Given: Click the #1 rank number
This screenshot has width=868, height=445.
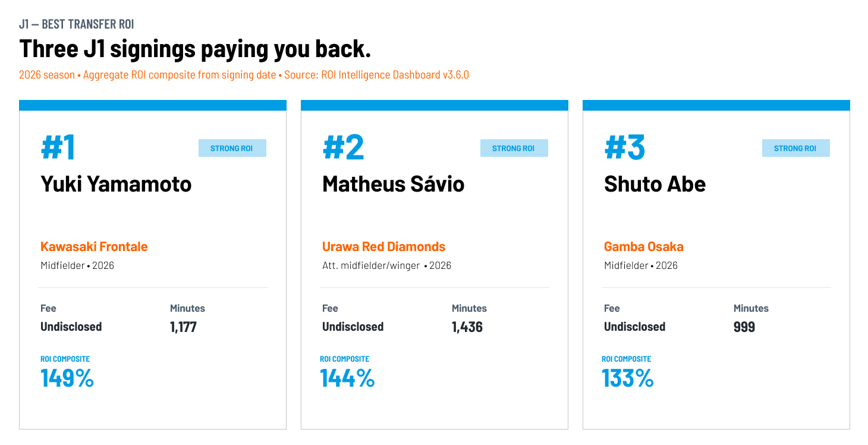Looking at the screenshot, I should pos(58,147).
